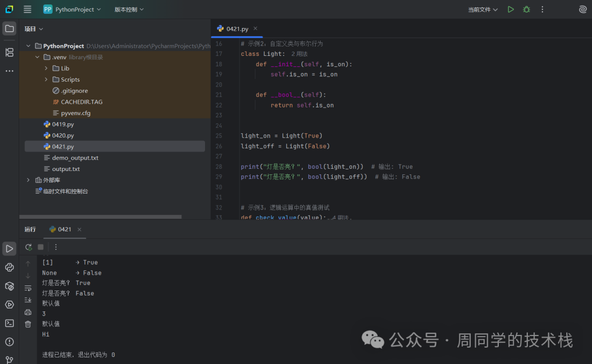Image resolution: width=592 pixels, height=364 pixels.
Task: Open PythonProject project dropdown
Action: pos(72,9)
